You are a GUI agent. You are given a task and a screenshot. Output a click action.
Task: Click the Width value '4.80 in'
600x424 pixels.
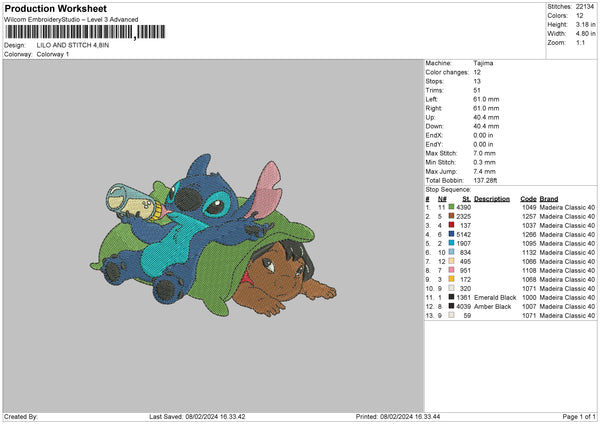pyautogui.click(x=585, y=34)
